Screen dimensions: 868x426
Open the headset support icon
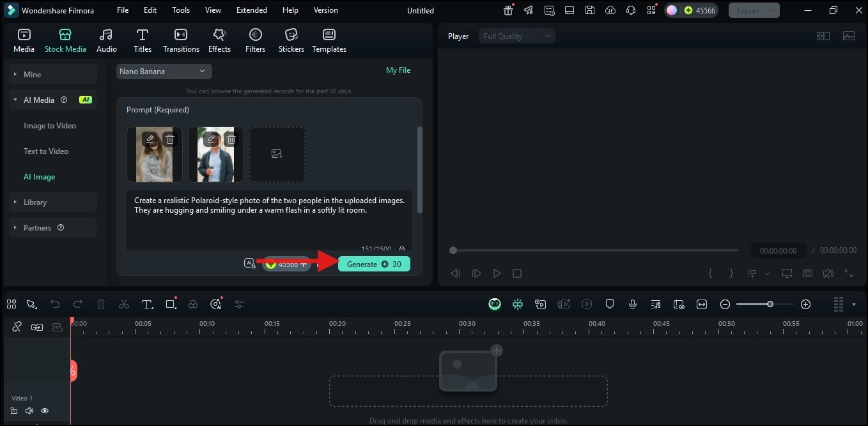pos(631,10)
